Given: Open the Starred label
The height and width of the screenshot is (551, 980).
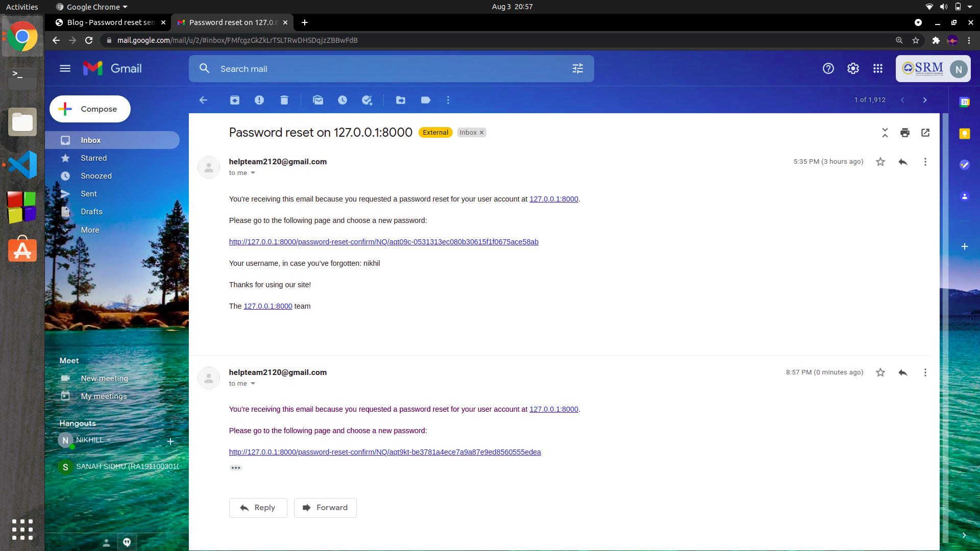Looking at the screenshot, I should [93, 158].
